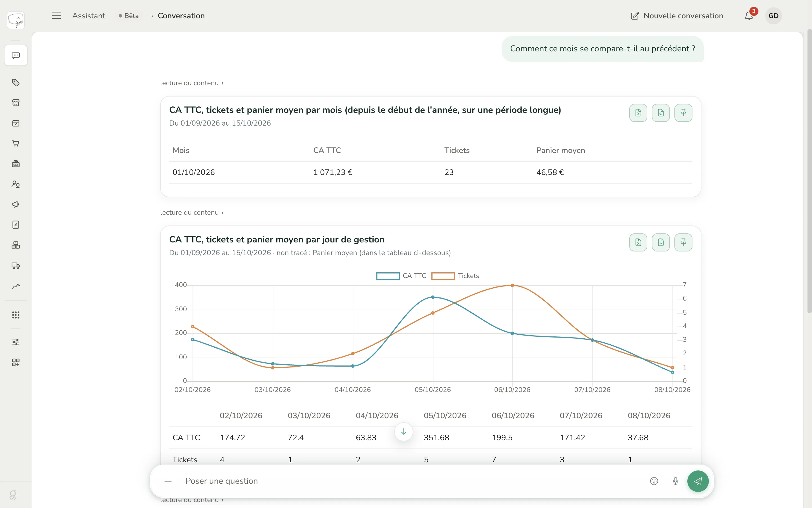Screen dimensions: 812x508
Task: Open the delivery truck sidebar icon
Action: (16, 266)
